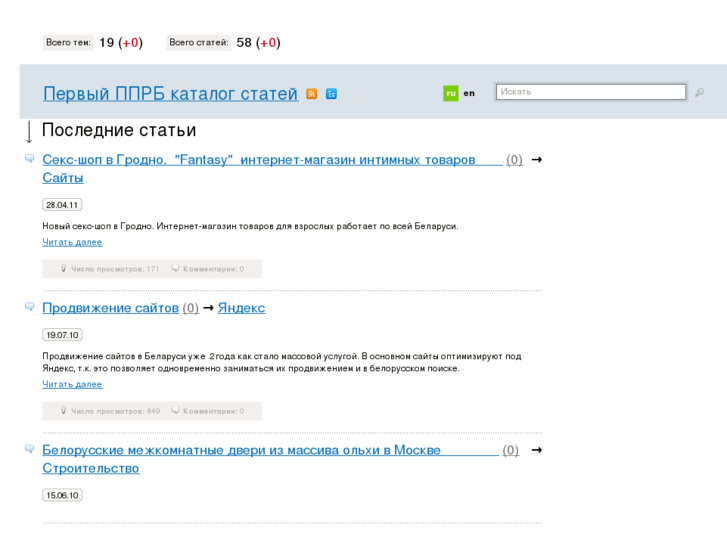Click date badge 15.06.10

[62, 495]
